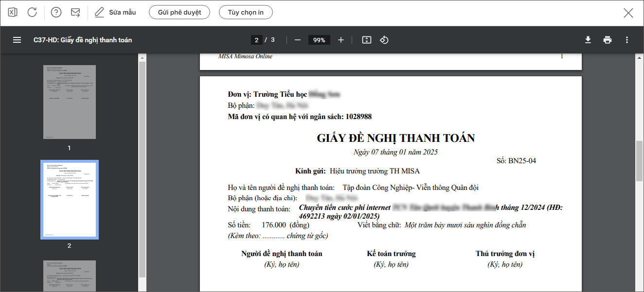Open Tùy chọn in print options
The width and height of the screenshot is (644, 292).
pyautogui.click(x=246, y=12)
